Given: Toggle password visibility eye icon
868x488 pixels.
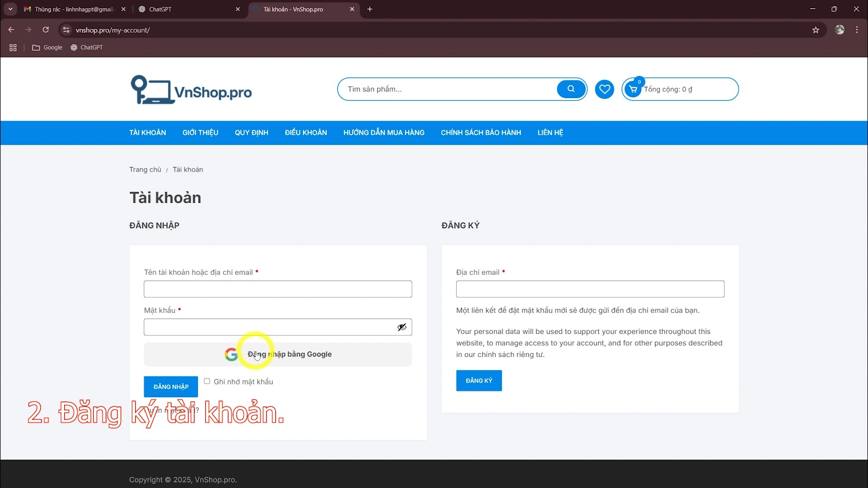Looking at the screenshot, I should [401, 327].
